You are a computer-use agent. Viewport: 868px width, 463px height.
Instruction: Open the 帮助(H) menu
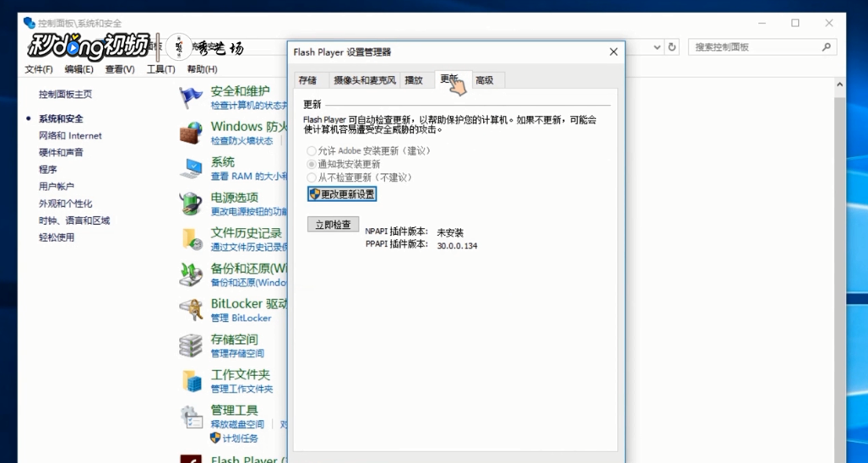[x=202, y=69]
